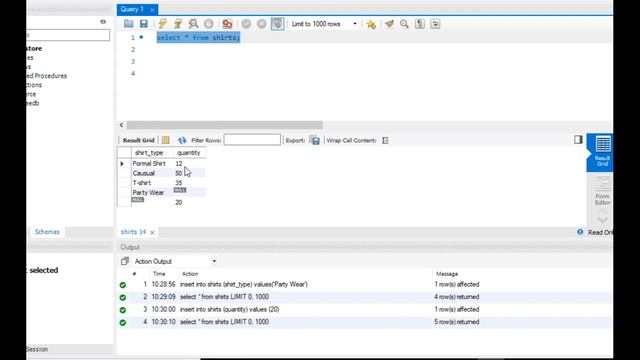Switch to the shirts 14 result tab
The width and height of the screenshot is (640, 360).
[x=133, y=232]
